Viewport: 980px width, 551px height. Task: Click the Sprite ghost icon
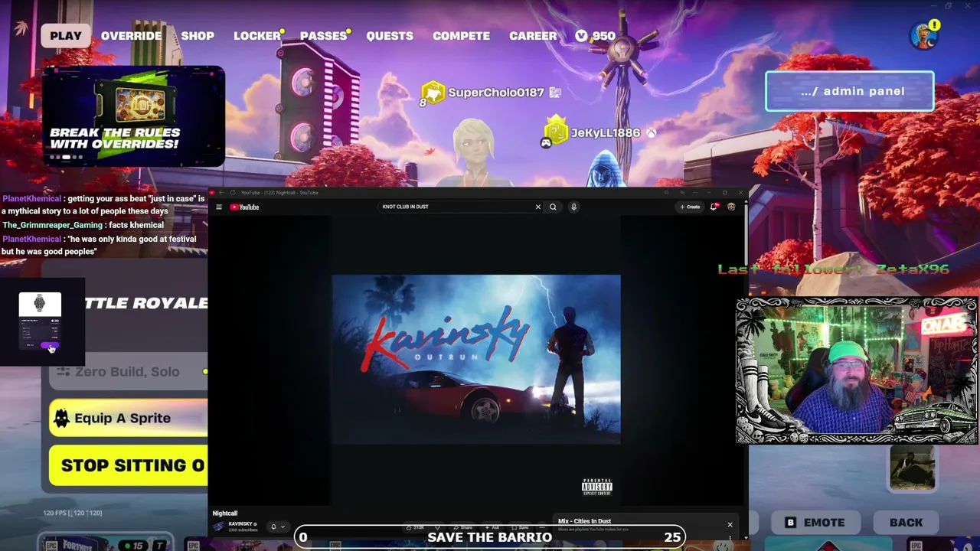(x=62, y=418)
